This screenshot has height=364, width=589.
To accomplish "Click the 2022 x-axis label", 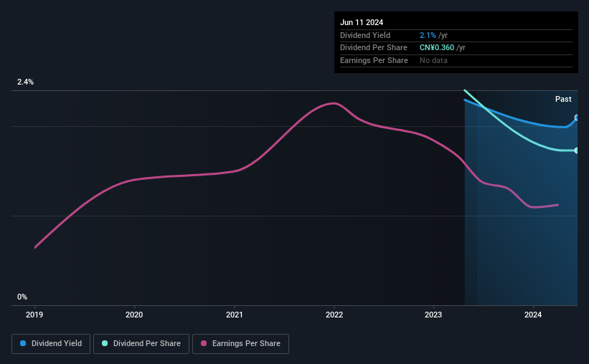I will tap(334, 315).
